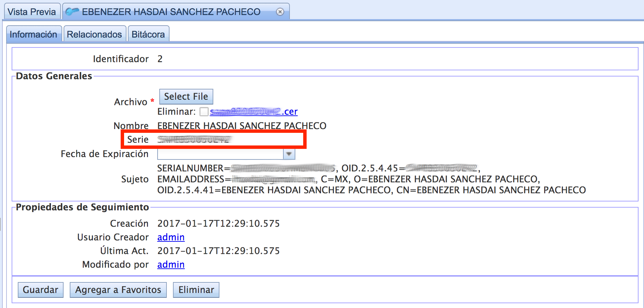Click into the Fecha de Expiración field
The height and width of the screenshot is (308, 644).
pyautogui.click(x=220, y=154)
